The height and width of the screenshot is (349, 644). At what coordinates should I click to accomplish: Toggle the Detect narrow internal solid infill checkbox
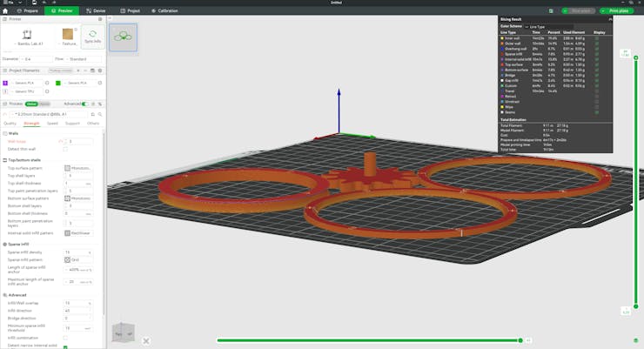65,347
